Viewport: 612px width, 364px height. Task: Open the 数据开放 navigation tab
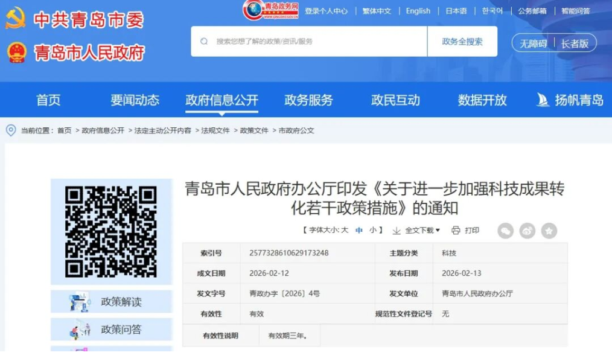(482, 100)
